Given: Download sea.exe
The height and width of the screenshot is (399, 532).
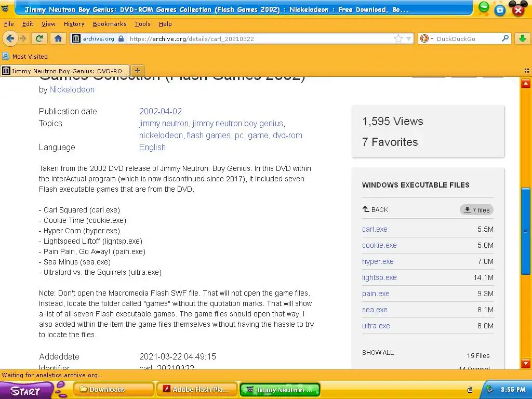Looking at the screenshot, I should (x=375, y=310).
